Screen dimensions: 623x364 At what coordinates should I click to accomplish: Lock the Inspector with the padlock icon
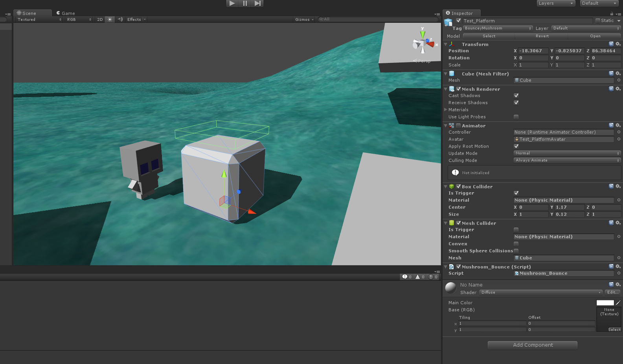612,14
